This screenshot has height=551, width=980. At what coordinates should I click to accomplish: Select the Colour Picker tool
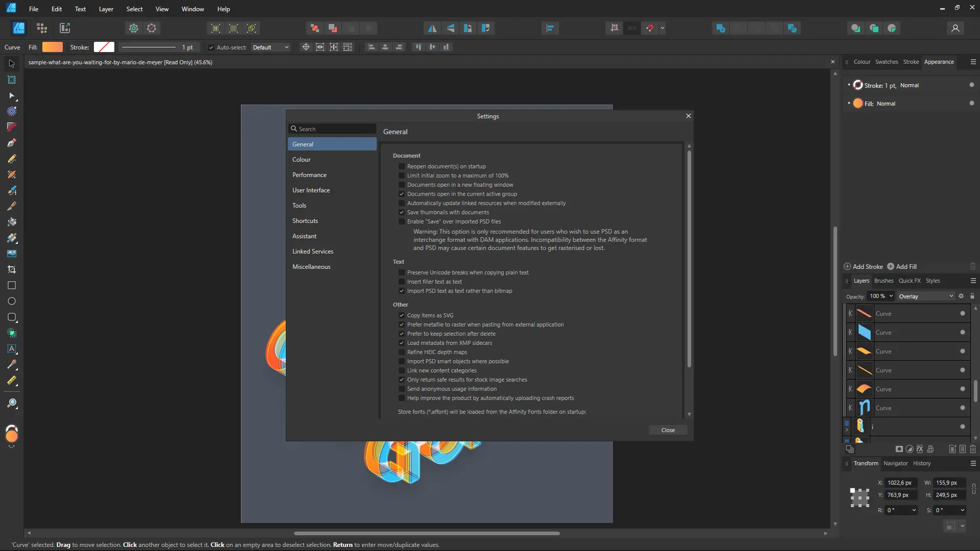coord(11,364)
